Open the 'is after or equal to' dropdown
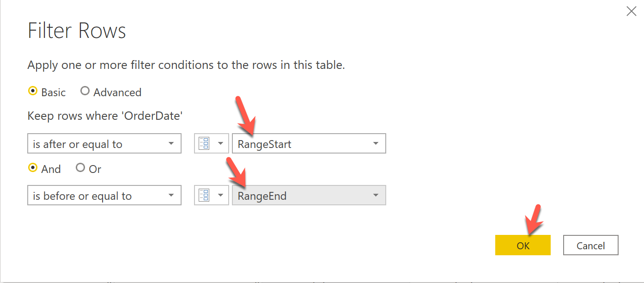Viewport: 644px width, 283px height. tap(104, 144)
